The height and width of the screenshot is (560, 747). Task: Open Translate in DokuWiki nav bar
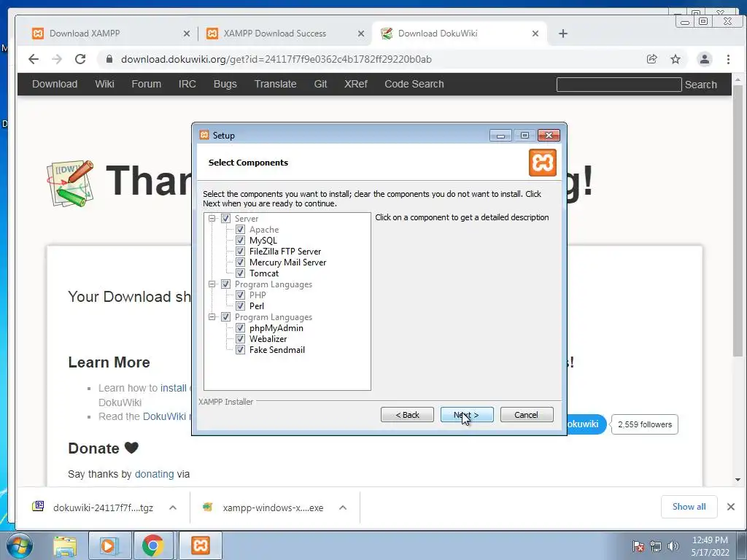click(x=275, y=84)
